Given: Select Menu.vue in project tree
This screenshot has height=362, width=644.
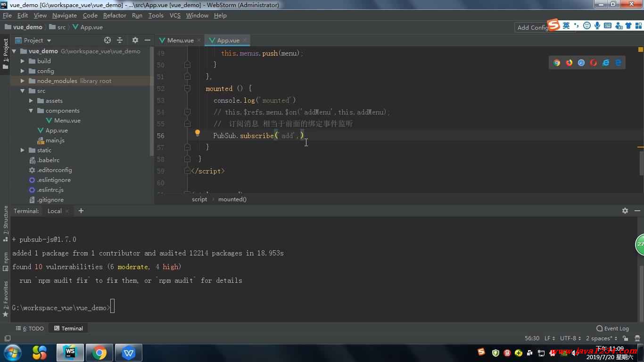Looking at the screenshot, I should pyautogui.click(x=67, y=120).
